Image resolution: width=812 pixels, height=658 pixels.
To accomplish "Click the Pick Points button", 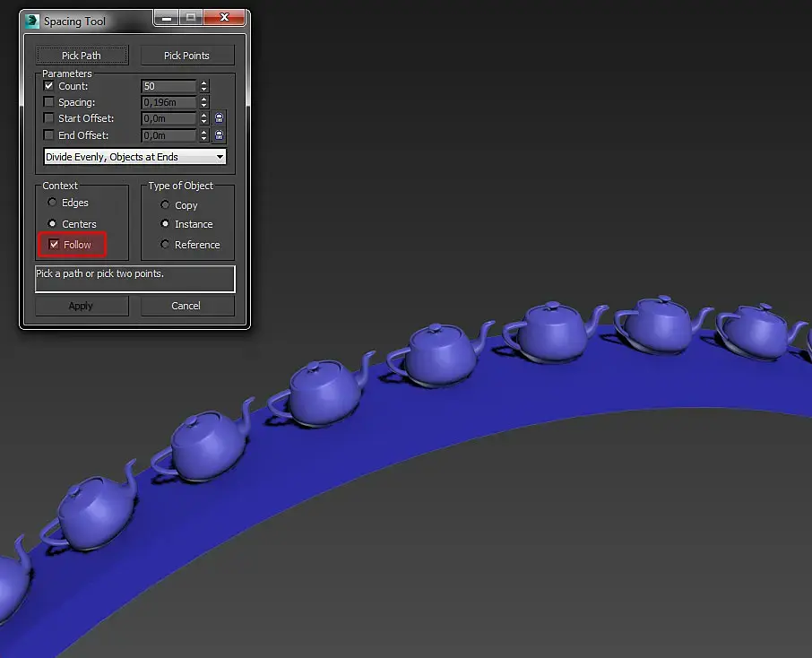I will pos(187,56).
